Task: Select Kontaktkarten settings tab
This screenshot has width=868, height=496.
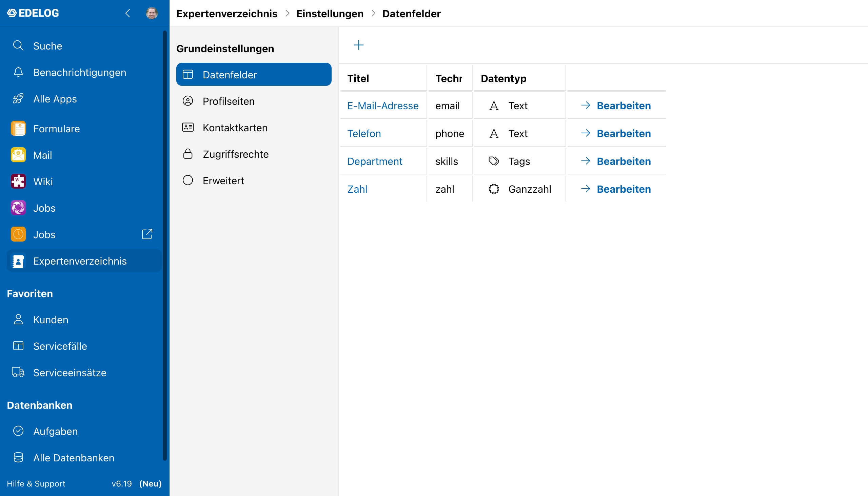Action: tap(254, 128)
